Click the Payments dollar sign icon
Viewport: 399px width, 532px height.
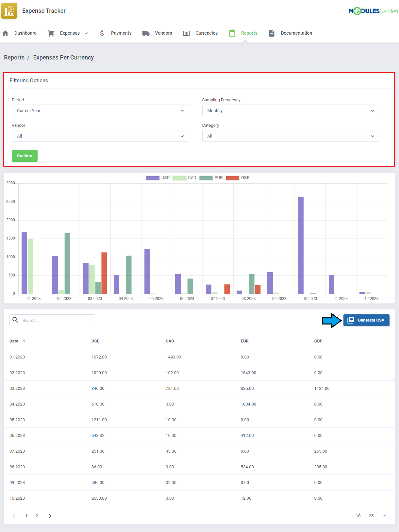(x=102, y=33)
